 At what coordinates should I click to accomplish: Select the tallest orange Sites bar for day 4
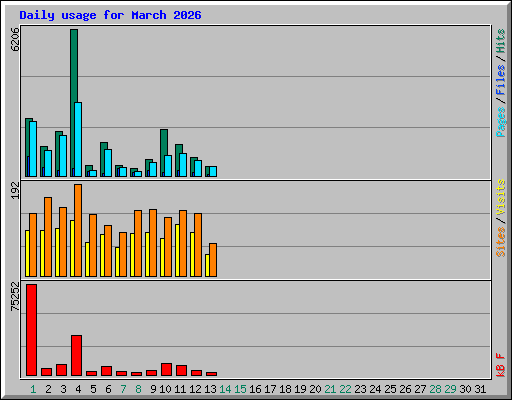click(78, 230)
